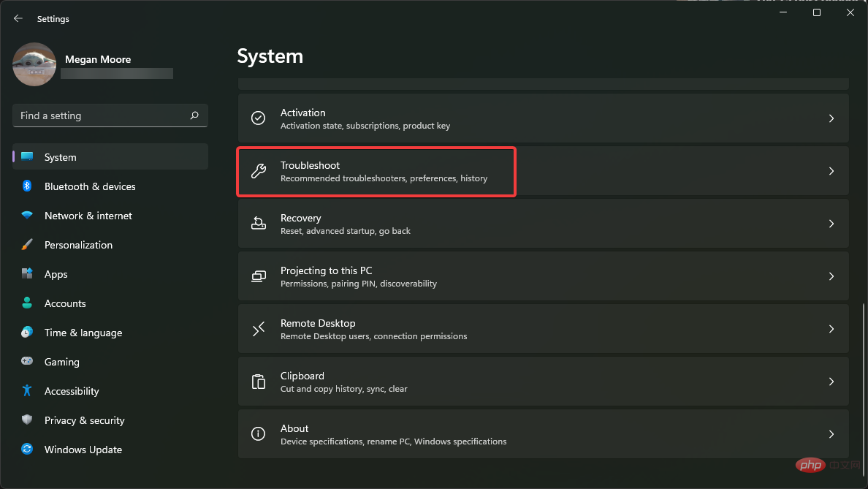Open the Windows Update section
868x489 pixels.
(83, 449)
